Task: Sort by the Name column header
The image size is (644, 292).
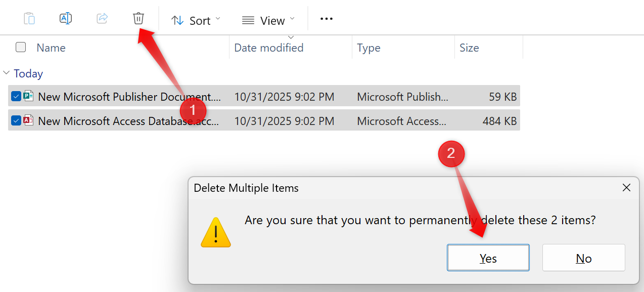Action: pyautogui.click(x=51, y=48)
